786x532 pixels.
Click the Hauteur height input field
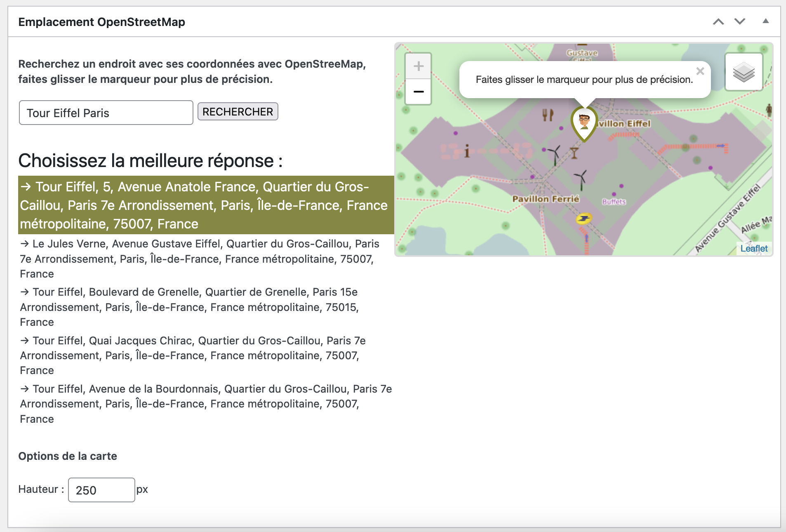click(x=101, y=490)
